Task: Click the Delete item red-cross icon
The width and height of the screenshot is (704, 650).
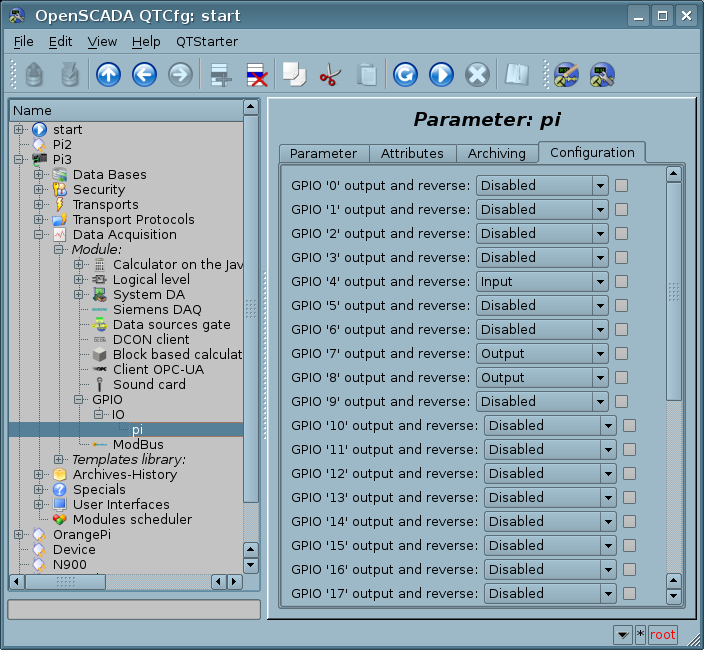Action: click(x=256, y=75)
